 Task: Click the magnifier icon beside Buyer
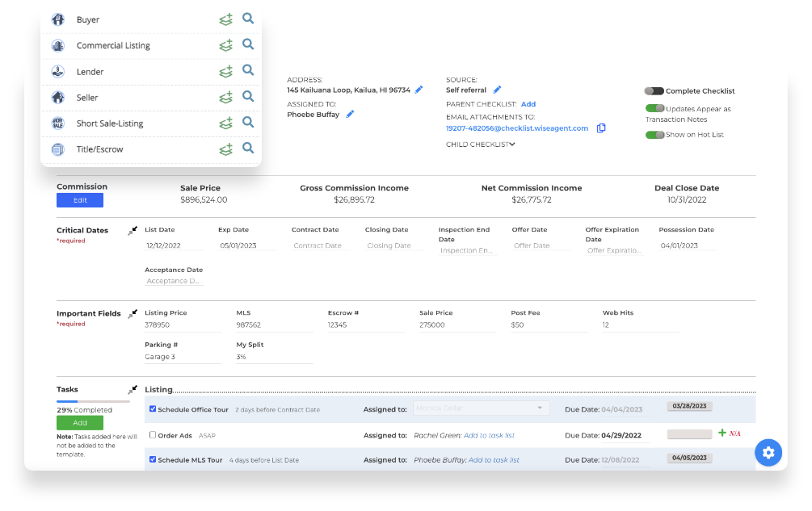[248, 19]
